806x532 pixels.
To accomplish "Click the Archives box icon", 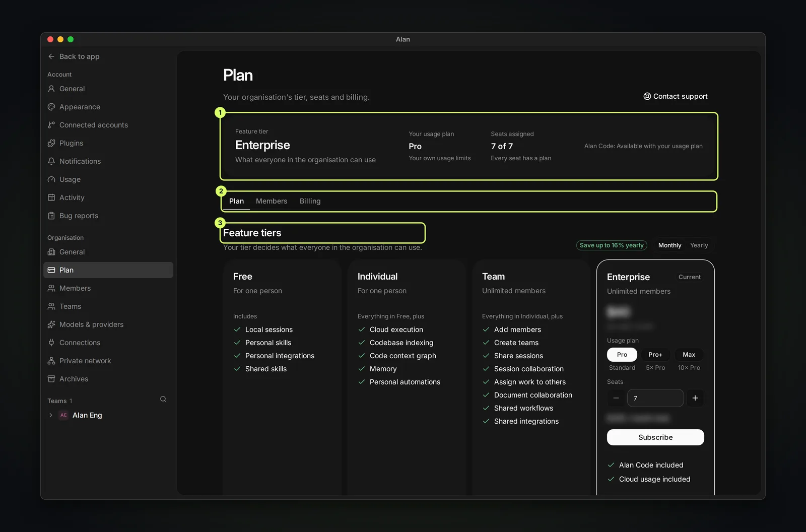I will pos(51,379).
